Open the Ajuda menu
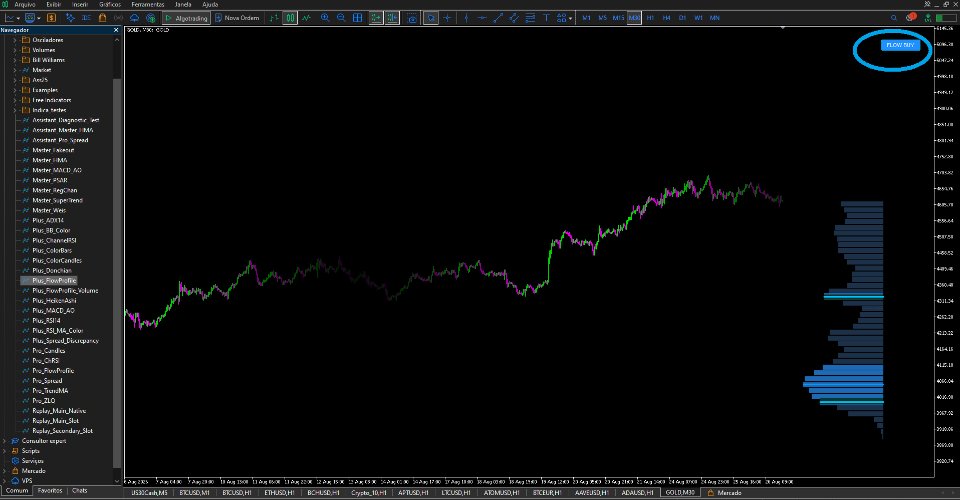Image resolution: width=960 pixels, height=500 pixels. tap(210, 4)
